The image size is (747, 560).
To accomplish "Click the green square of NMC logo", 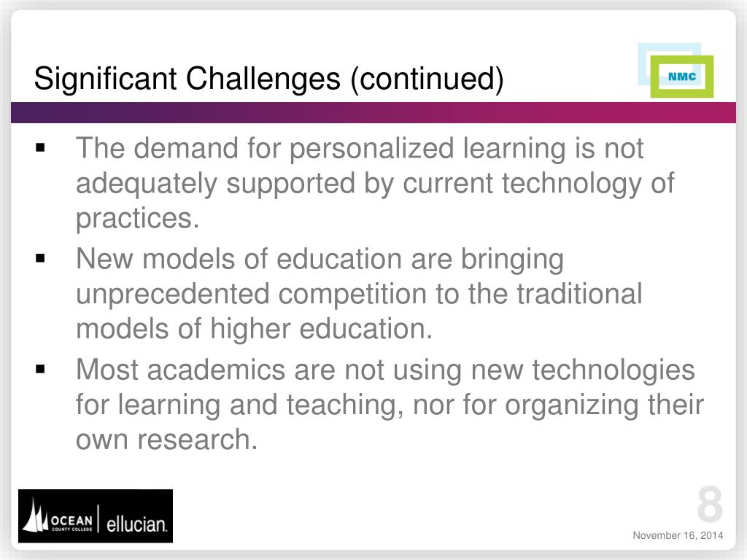I will point(682,77).
